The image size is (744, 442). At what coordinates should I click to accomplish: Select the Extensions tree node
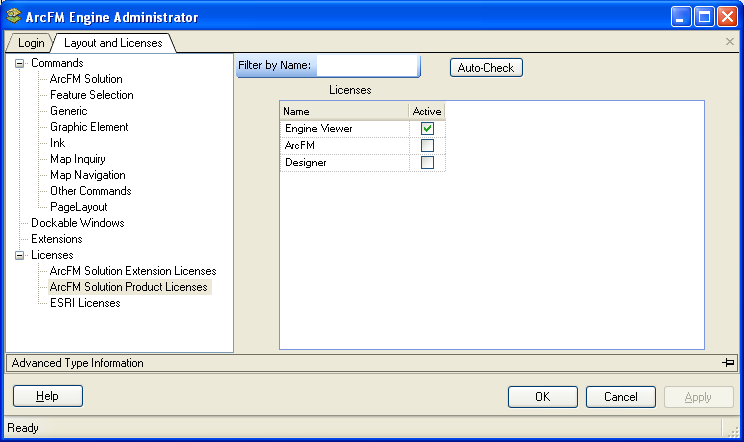[57, 239]
